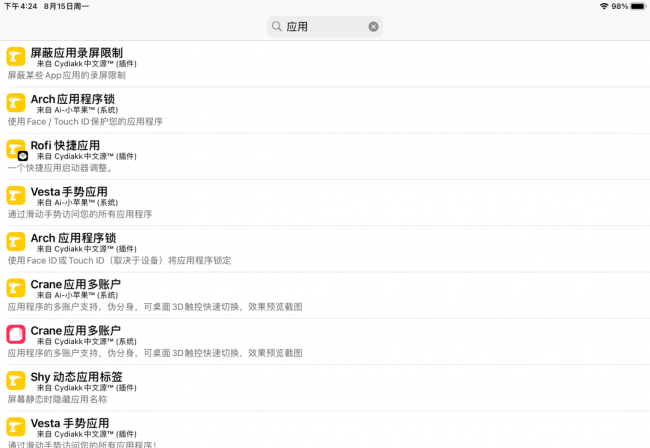This screenshot has width=650, height=448.
Task: Select Cydiakk source line under Rofi 快捷应用
Action: (86, 157)
